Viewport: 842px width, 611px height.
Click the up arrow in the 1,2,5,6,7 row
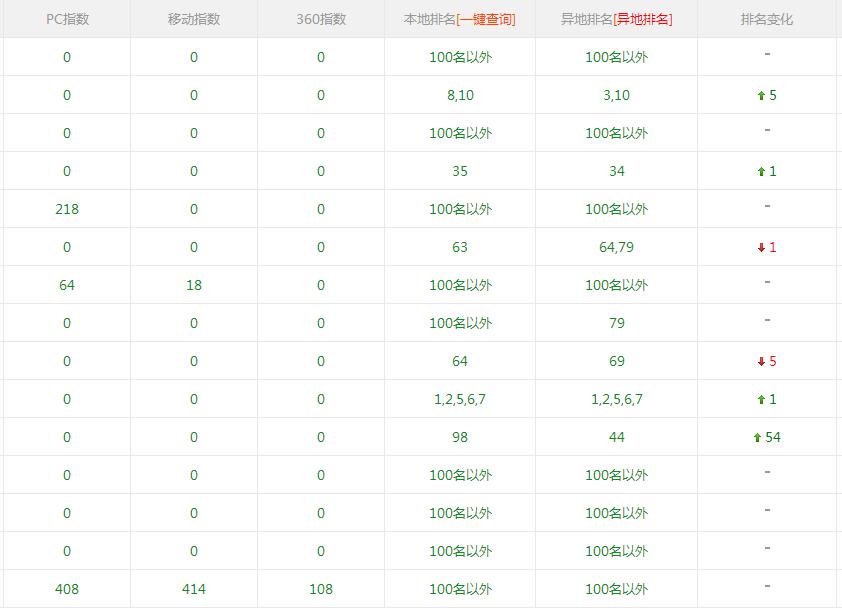click(x=761, y=399)
